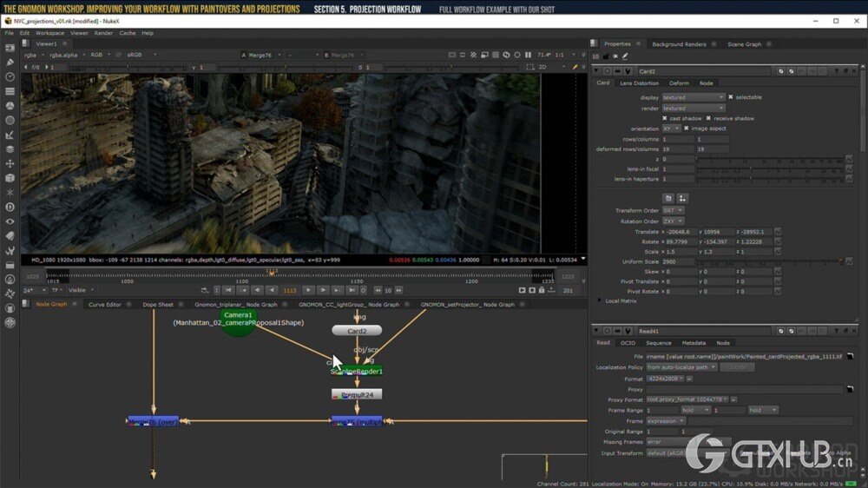Click the Translate animation curve icon
Image resolution: width=868 pixels, height=488 pixels.
coord(778,232)
